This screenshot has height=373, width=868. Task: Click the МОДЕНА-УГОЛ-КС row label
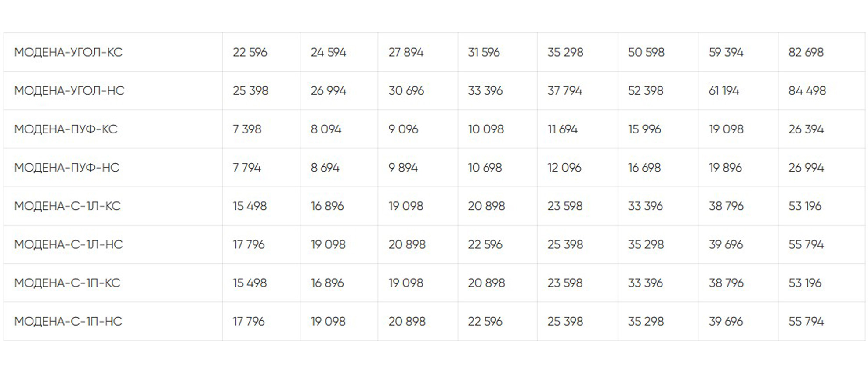coord(68,52)
